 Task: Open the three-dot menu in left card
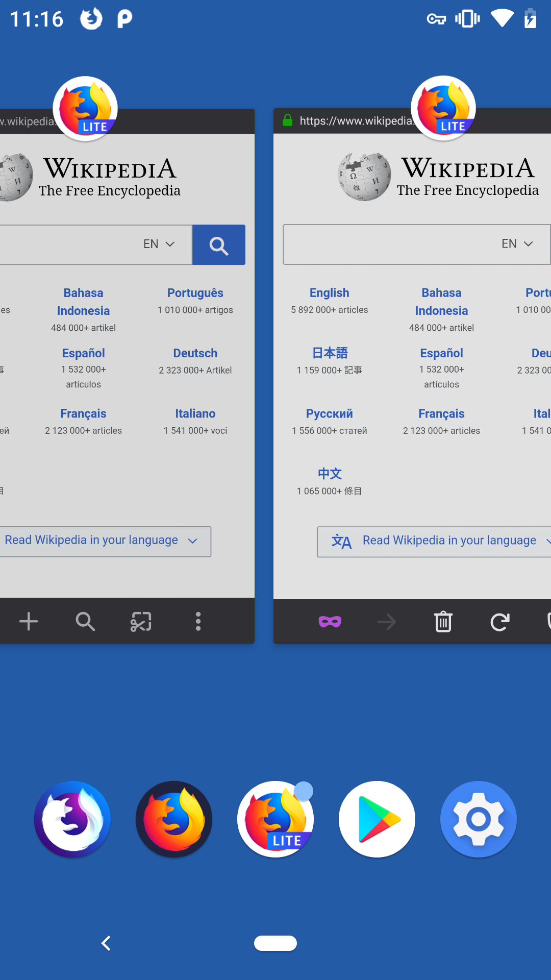pos(198,621)
